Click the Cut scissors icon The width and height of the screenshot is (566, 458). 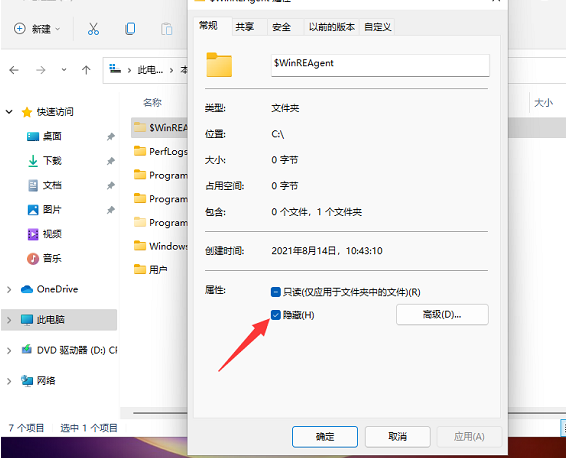click(x=93, y=29)
